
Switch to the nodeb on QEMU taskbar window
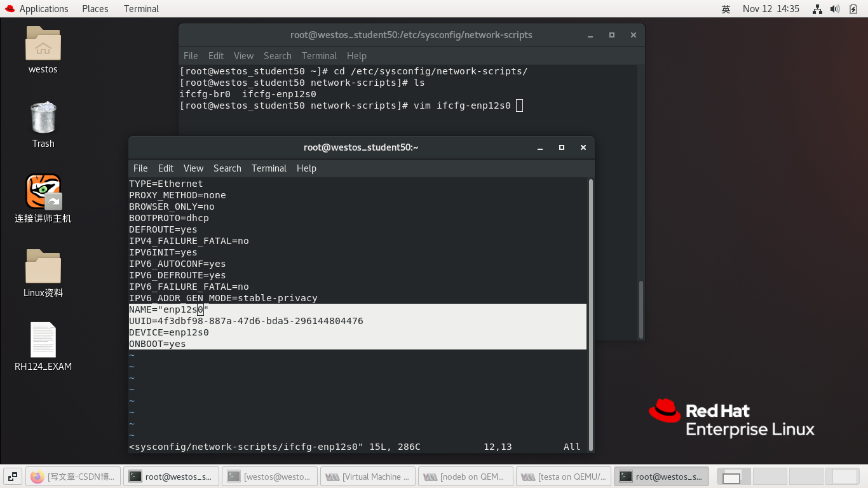466,476
